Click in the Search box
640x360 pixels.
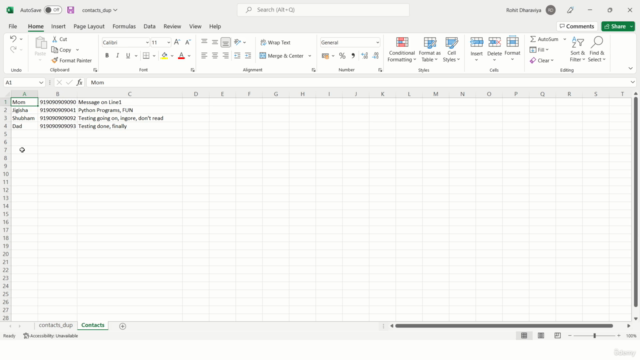pyautogui.click(x=323, y=10)
